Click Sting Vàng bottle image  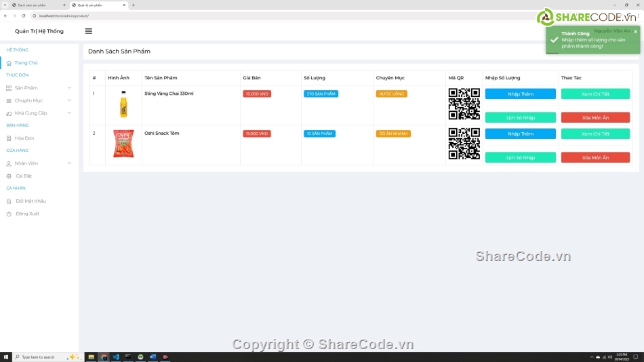coord(123,104)
